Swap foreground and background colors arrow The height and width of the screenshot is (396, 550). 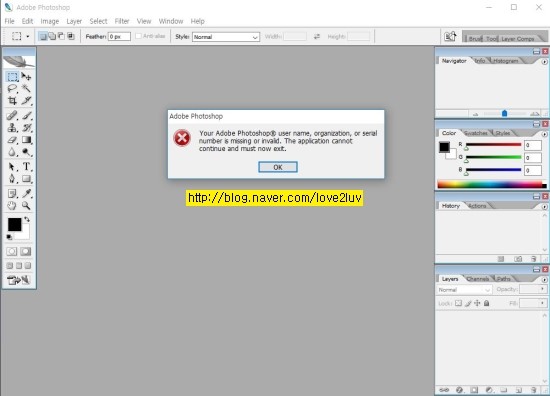pos(27,220)
